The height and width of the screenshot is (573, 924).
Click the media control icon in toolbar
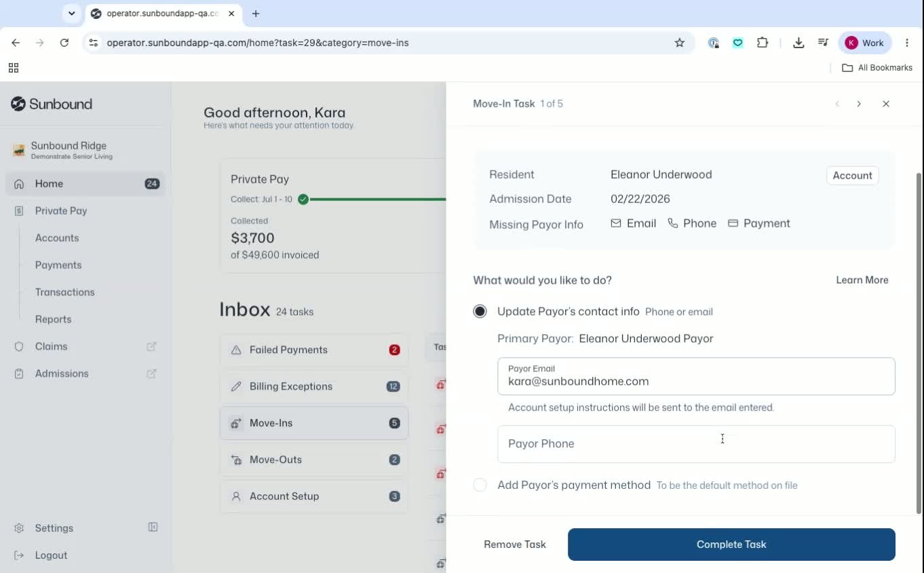pos(823,43)
